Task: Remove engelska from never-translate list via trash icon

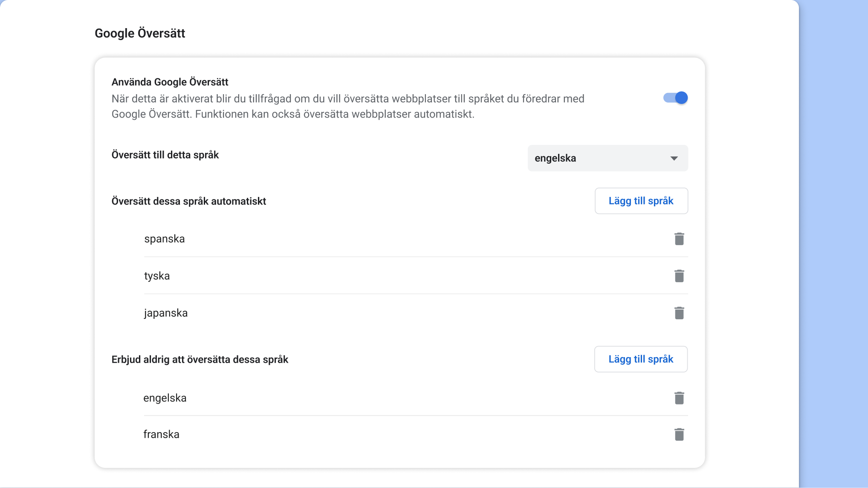Action: (679, 398)
